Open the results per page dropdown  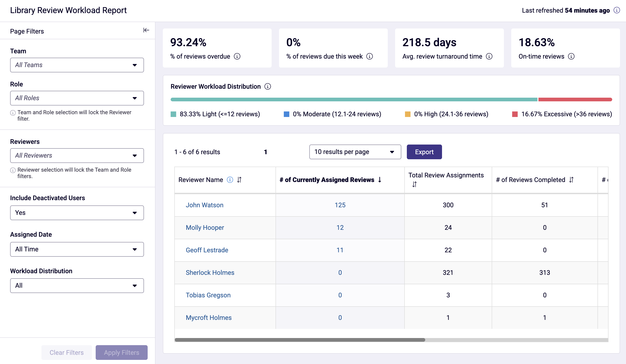355,152
